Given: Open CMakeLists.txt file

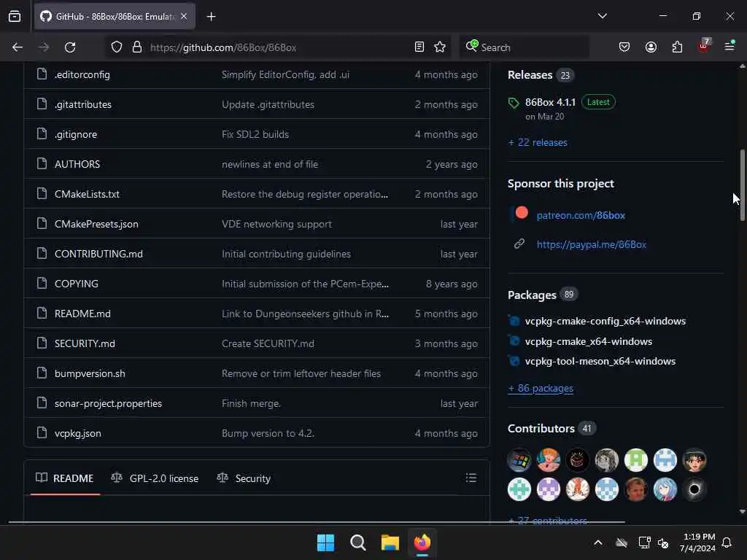Looking at the screenshot, I should coord(88,194).
